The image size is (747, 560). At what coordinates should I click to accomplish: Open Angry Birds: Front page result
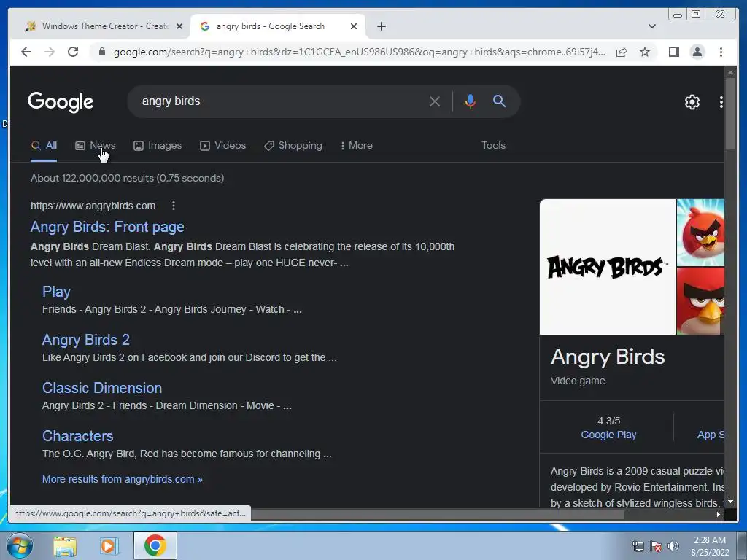click(107, 227)
